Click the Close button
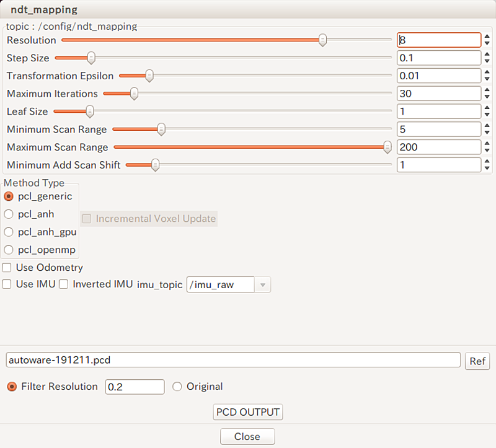 (247, 437)
